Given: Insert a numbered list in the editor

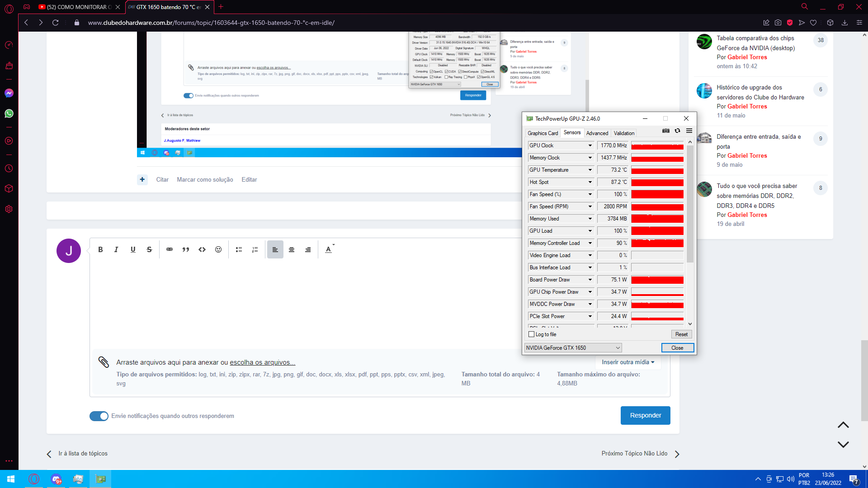Looking at the screenshot, I should (x=255, y=249).
